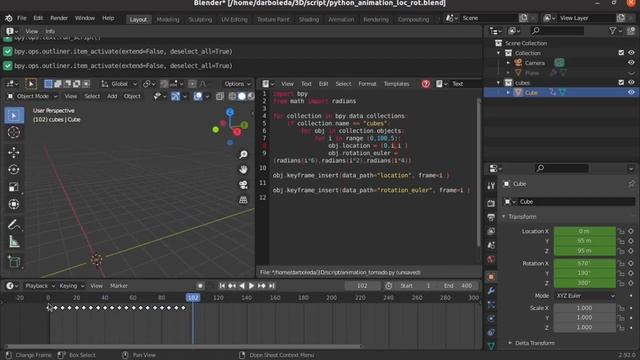
Task: Select the Transform tool
Action: (14, 204)
